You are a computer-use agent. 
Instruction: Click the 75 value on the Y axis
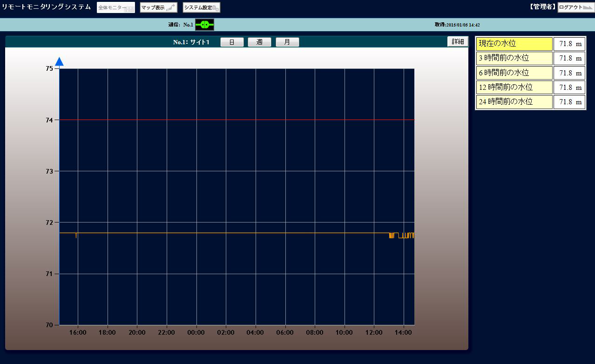(49, 68)
